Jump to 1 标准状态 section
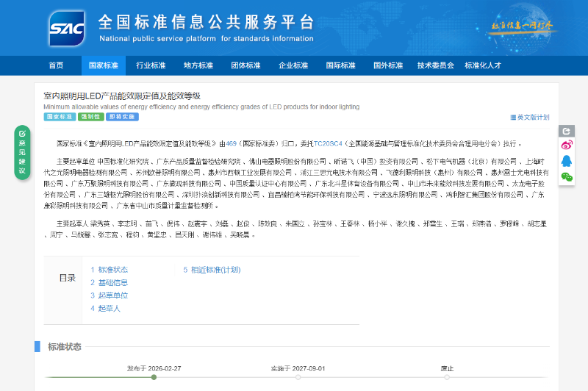The width and height of the screenshot is (588, 391). (x=109, y=270)
